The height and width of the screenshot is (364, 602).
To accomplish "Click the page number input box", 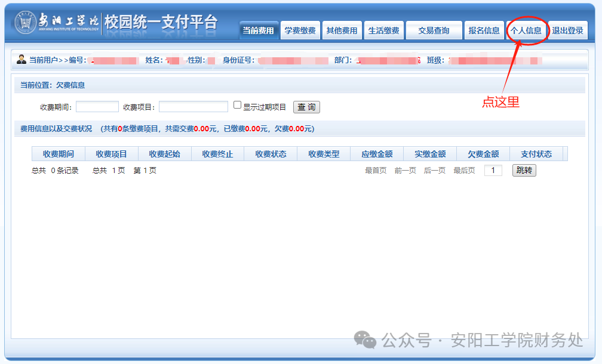I will 493,171.
